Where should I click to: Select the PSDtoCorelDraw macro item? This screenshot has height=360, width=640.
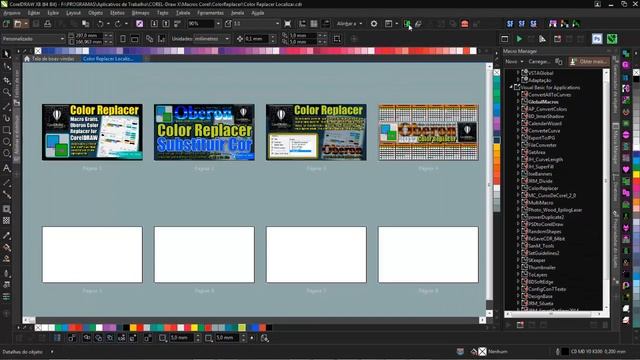pyautogui.click(x=546, y=224)
